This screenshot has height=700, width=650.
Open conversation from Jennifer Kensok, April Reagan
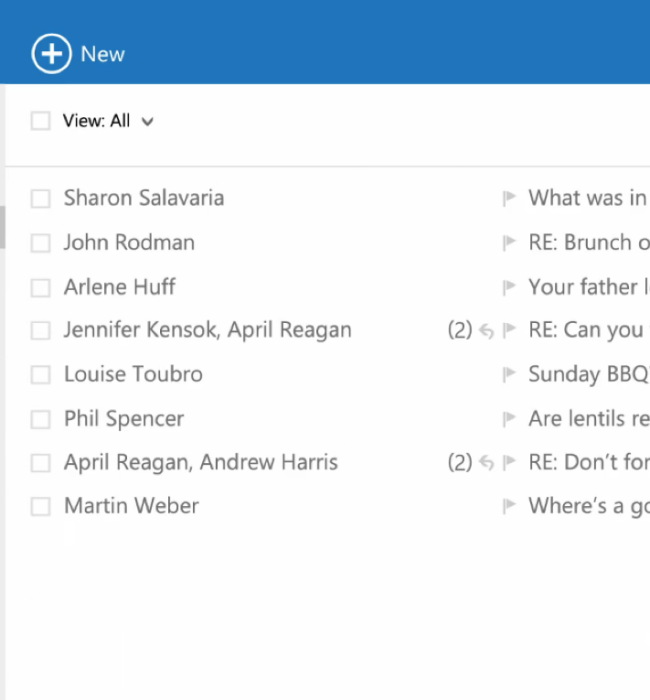208,330
